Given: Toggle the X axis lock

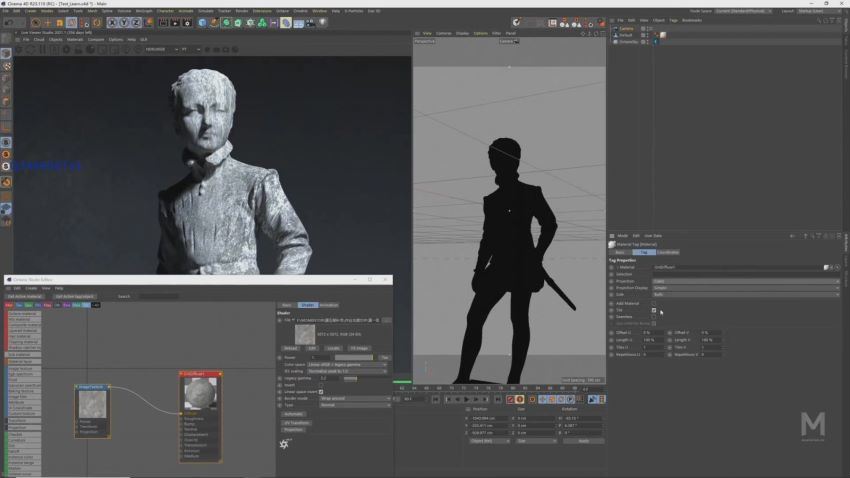Looking at the screenshot, I should pyautogui.click(x=112, y=23).
